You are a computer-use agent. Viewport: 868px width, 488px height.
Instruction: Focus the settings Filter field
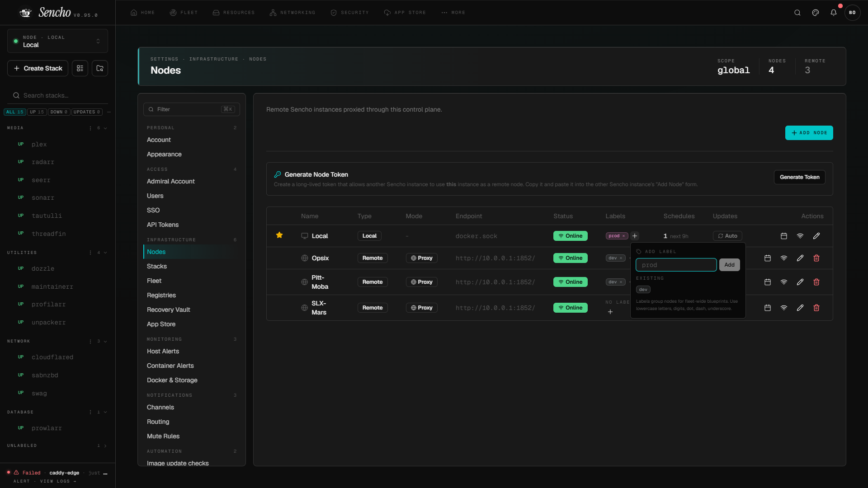[x=191, y=109]
